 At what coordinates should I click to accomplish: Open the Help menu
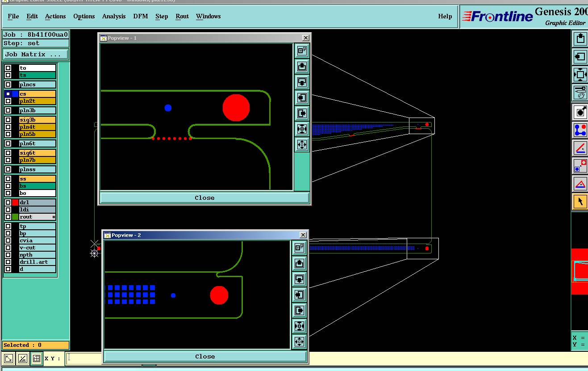(x=445, y=16)
